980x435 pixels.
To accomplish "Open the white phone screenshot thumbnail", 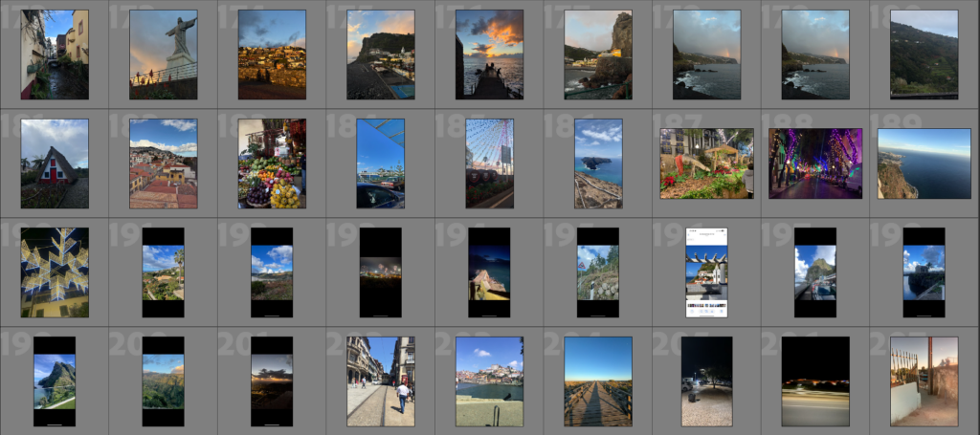I will coord(706,272).
